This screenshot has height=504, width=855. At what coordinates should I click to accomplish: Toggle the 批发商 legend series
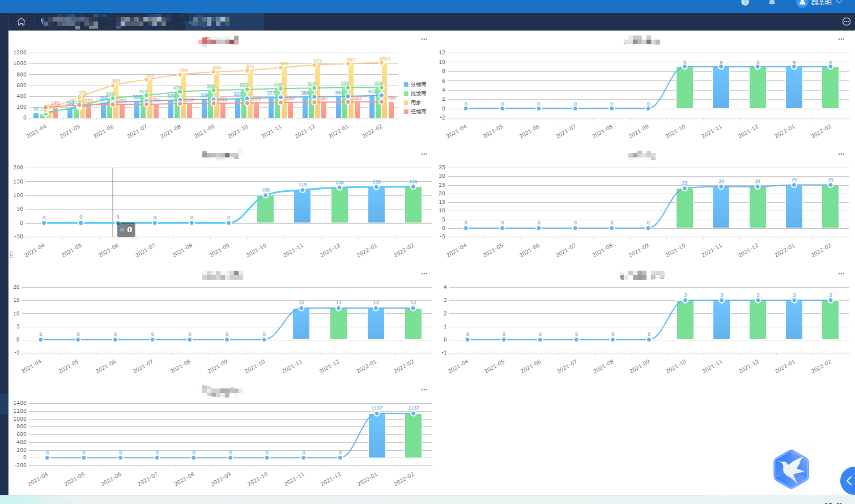415,93
